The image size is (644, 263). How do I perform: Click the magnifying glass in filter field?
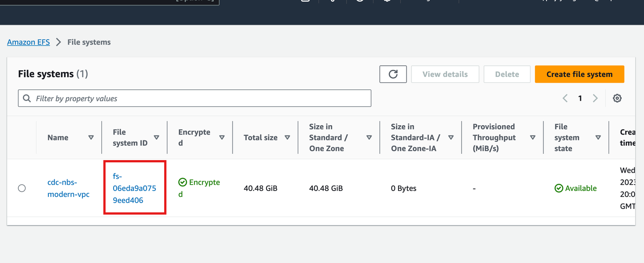(x=27, y=98)
